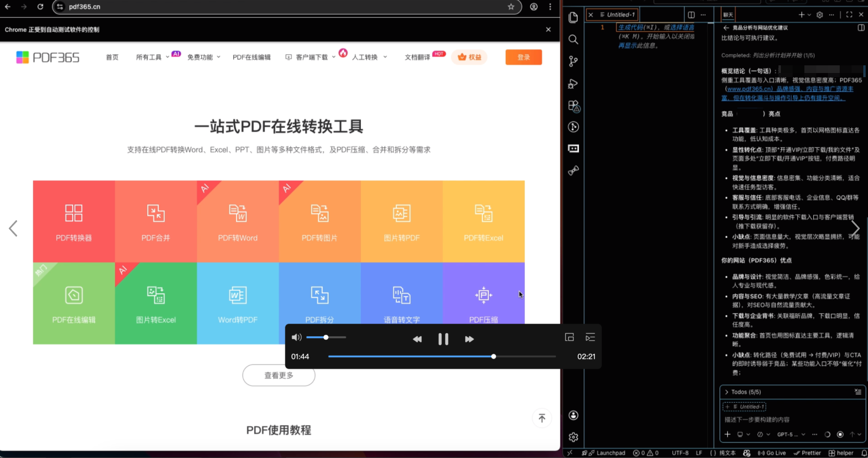Open the 图片转Excel tool tile

[155, 303]
